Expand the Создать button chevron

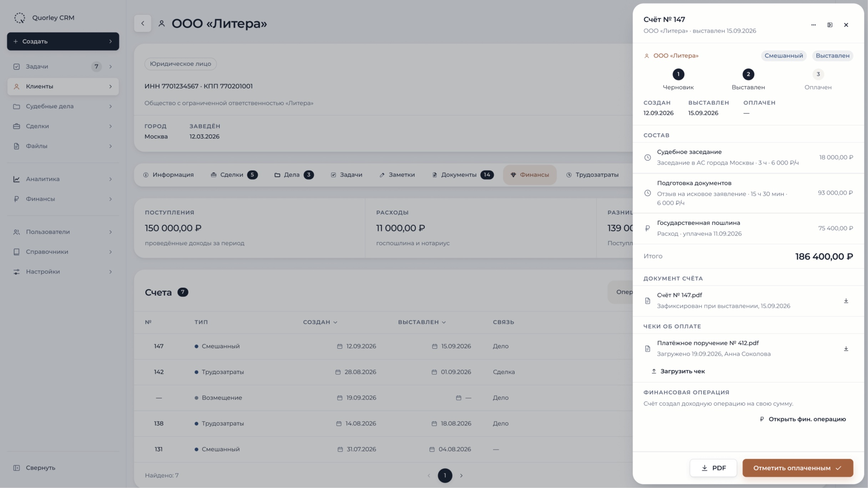coord(111,41)
